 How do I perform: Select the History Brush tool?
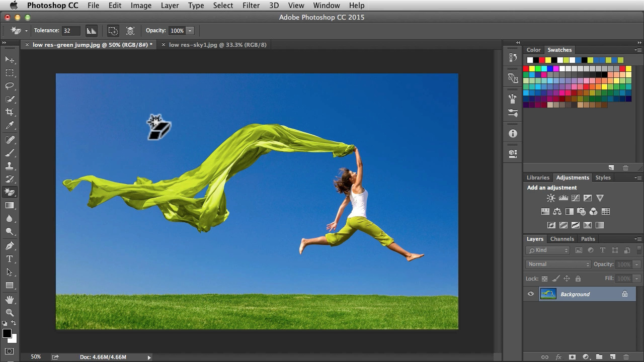(10, 178)
